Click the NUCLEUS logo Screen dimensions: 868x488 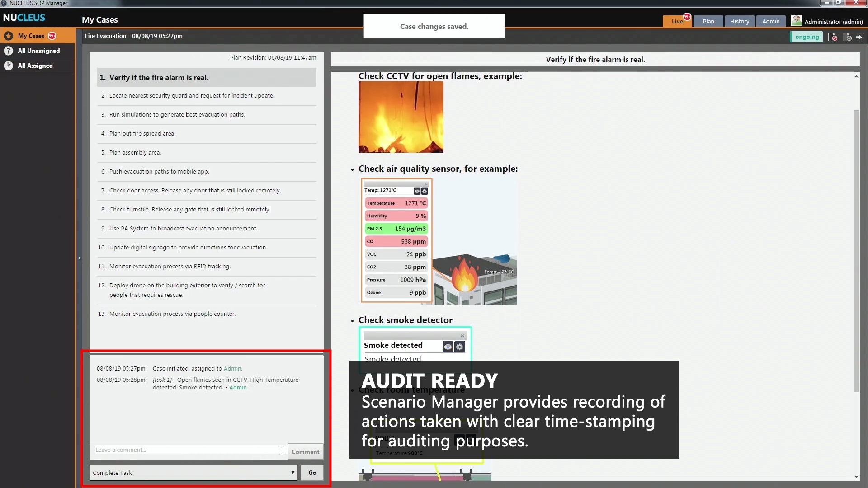point(24,18)
